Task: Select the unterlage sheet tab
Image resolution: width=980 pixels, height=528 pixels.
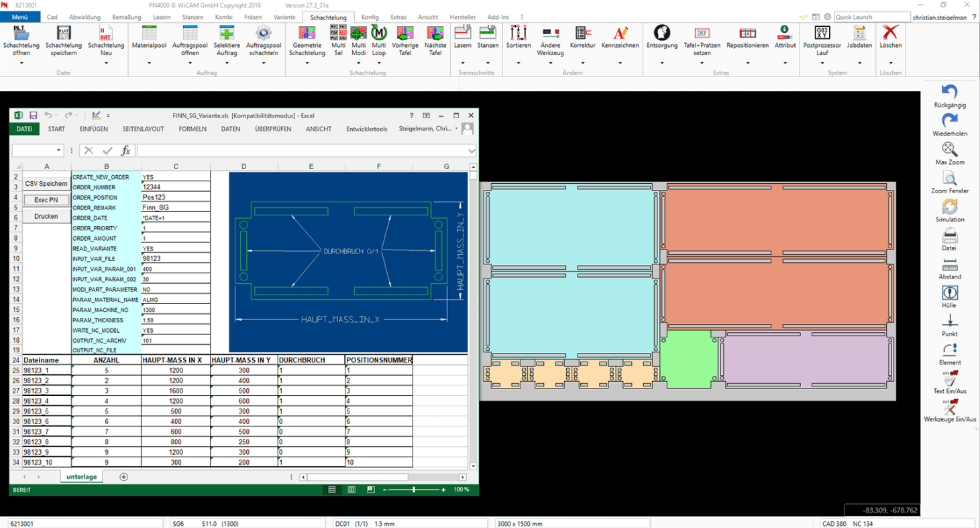Action: [x=81, y=477]
